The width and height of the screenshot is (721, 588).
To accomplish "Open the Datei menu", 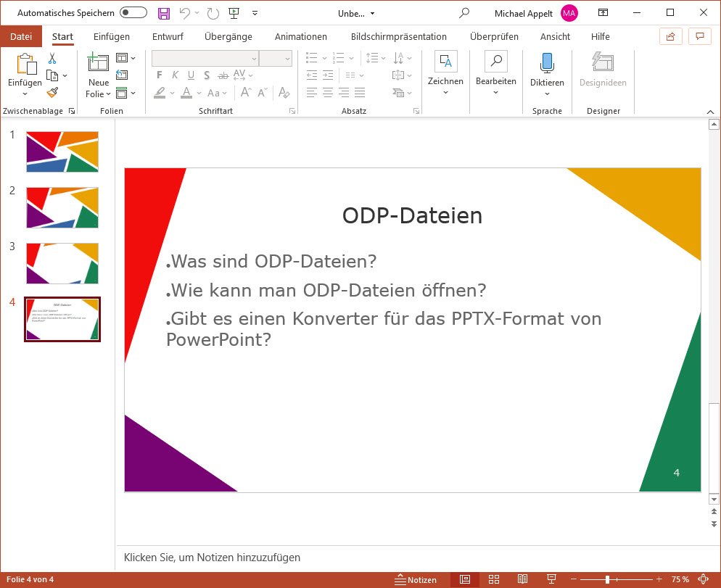I will click(21, 36).
